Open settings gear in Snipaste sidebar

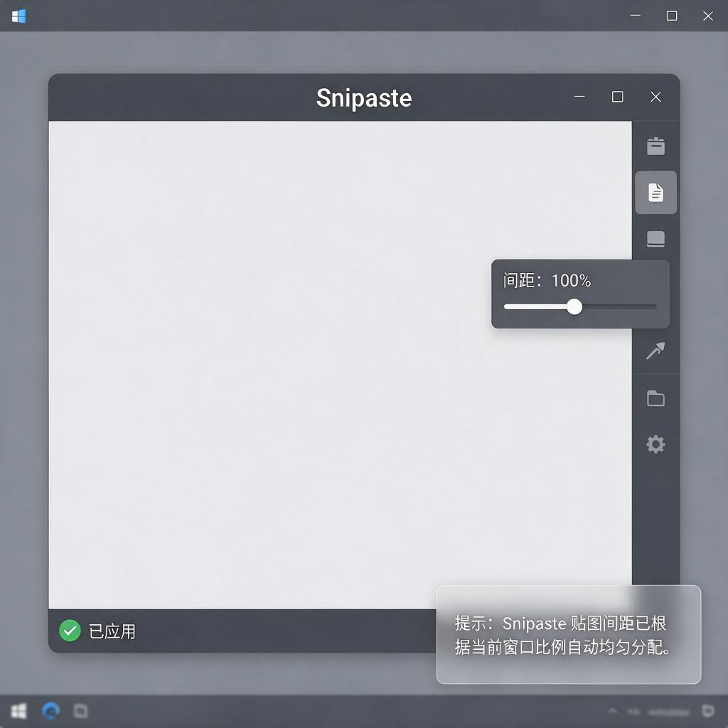(655, 444)
